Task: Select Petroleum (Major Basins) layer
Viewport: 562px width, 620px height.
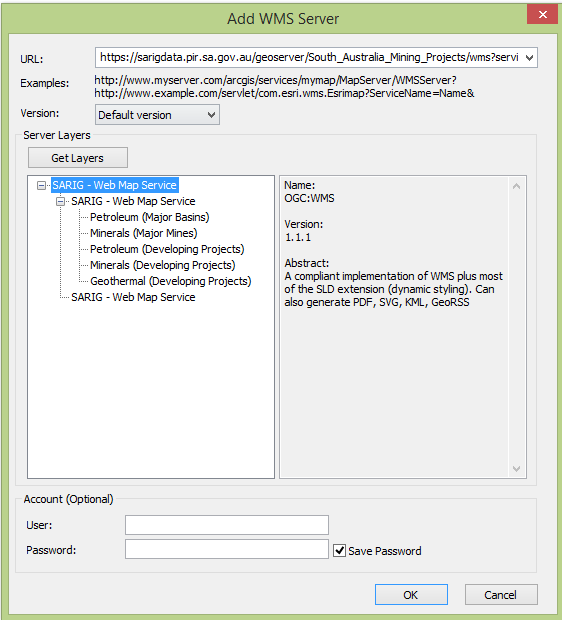Action: (x=149, y=217)
